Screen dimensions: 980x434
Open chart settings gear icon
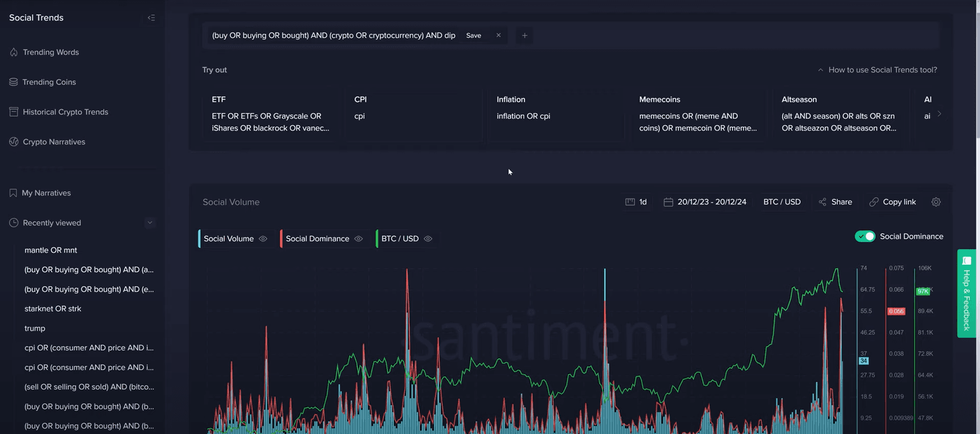(936, 202)
